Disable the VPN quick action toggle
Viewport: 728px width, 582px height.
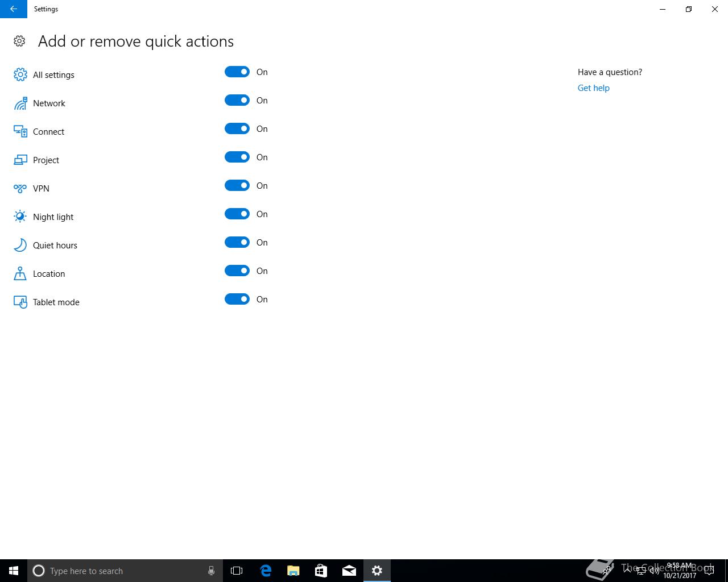click(x=237, y=185)
